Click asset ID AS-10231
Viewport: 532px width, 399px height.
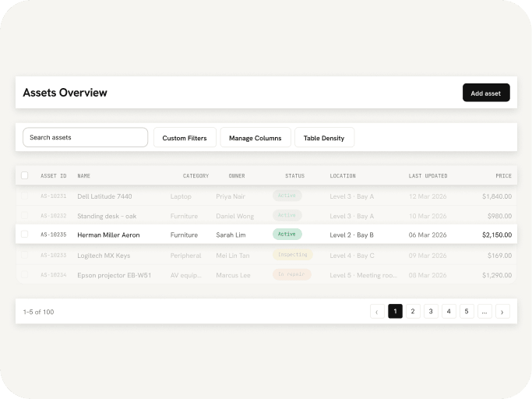(x=54, y=196)
